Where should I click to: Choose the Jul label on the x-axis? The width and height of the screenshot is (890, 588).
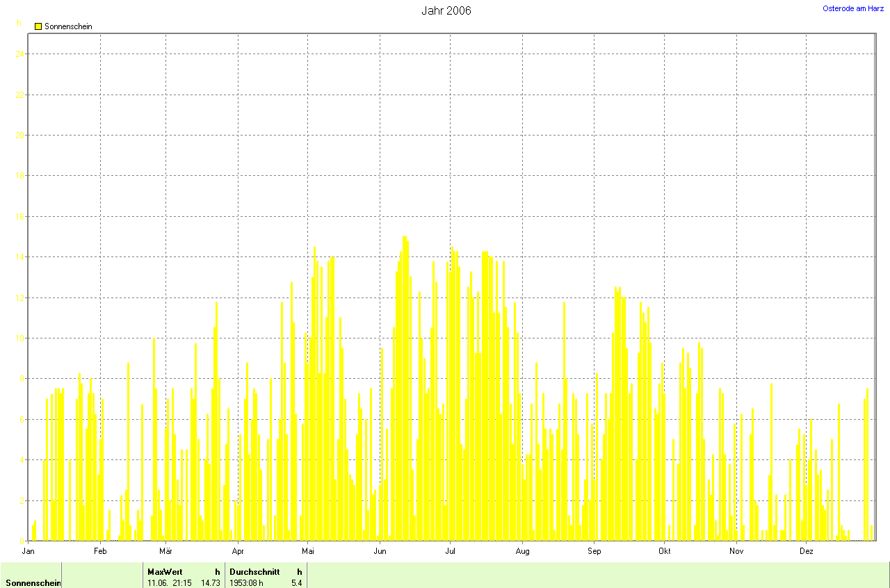tap(450, 551)
